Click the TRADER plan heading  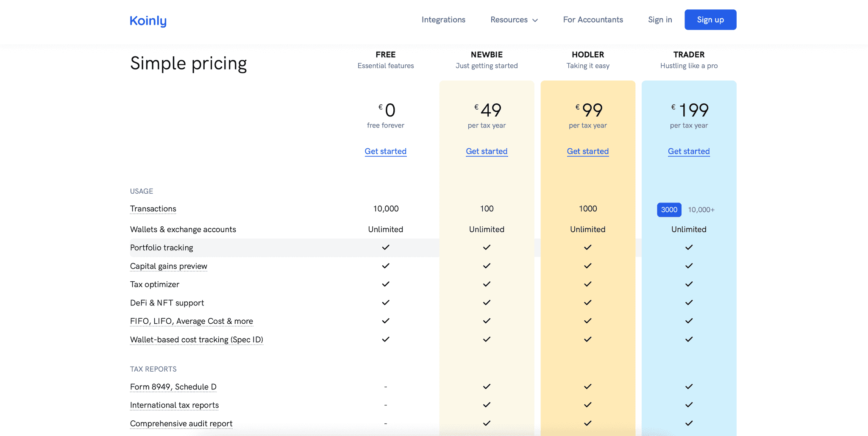689,55
